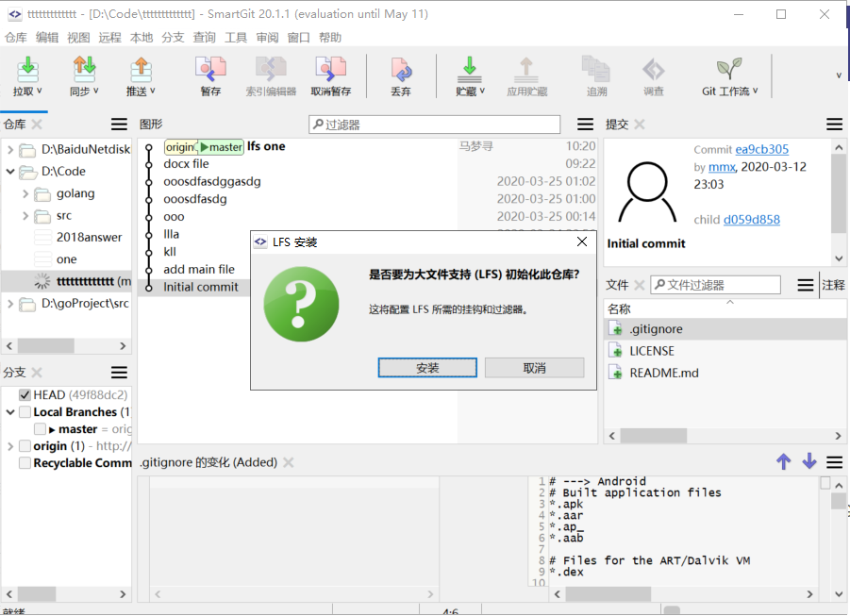The height and width of the screenshot is (616, 850).
Task: Expand the golang folder node
Action: 25,193
